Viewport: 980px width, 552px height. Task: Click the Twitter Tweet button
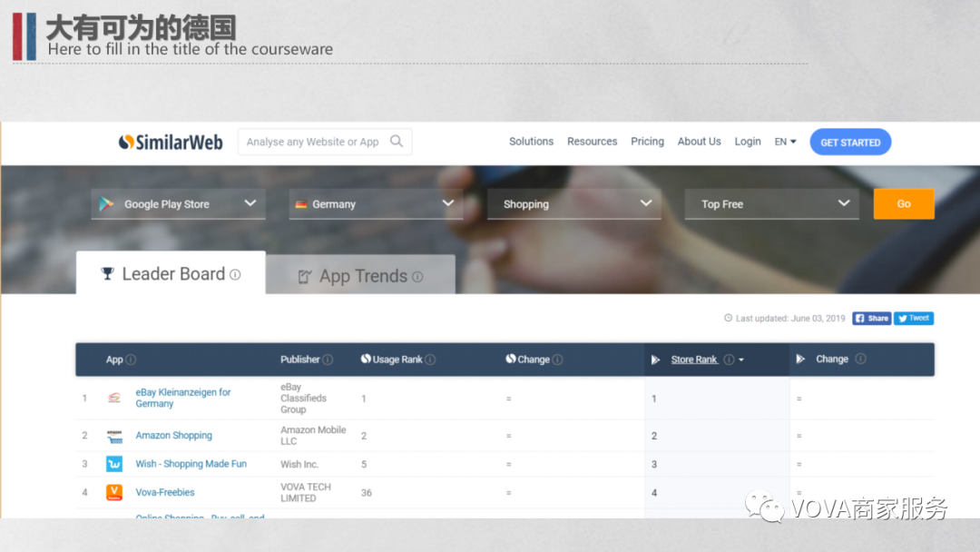[914, 318]
